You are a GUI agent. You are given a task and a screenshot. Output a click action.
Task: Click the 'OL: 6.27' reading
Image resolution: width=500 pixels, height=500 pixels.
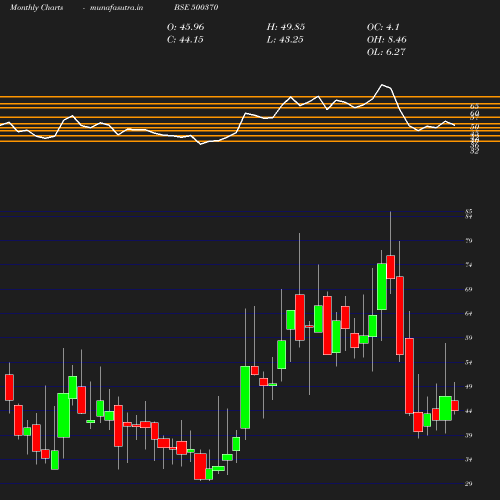click(386, 52)
